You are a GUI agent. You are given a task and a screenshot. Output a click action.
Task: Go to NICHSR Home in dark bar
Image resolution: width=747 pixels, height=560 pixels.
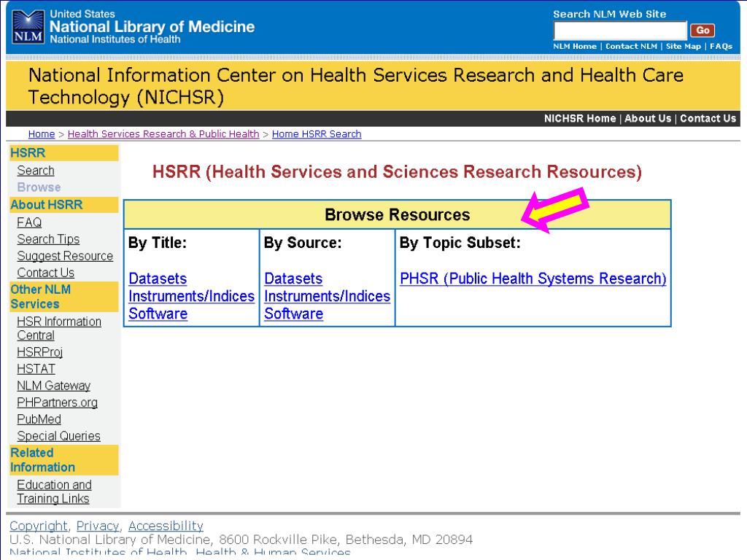click(580, 119)
